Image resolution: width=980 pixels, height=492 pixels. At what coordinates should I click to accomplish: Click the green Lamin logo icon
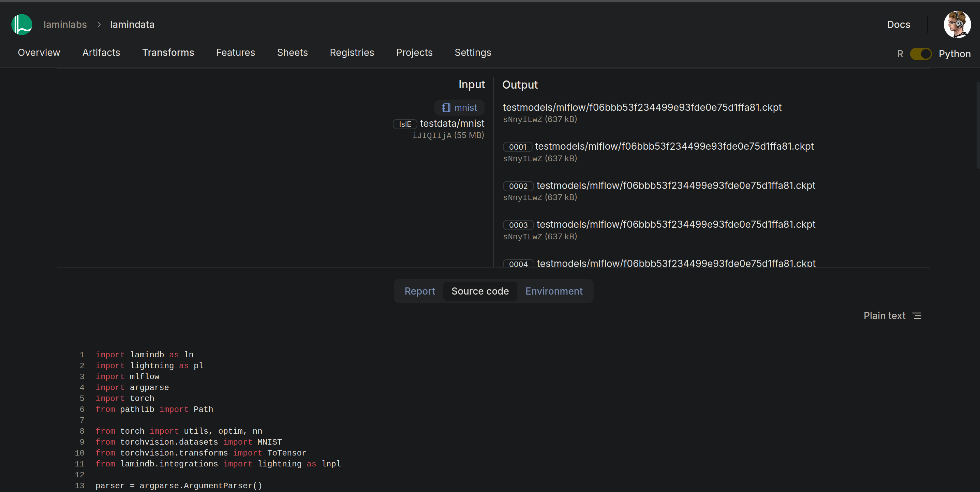point(22,25)
